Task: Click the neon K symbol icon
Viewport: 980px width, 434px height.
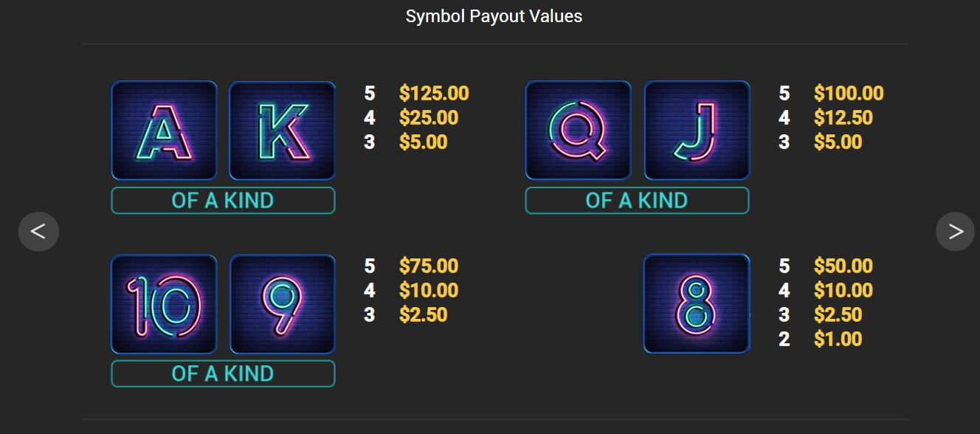Action: coord(282,131)
